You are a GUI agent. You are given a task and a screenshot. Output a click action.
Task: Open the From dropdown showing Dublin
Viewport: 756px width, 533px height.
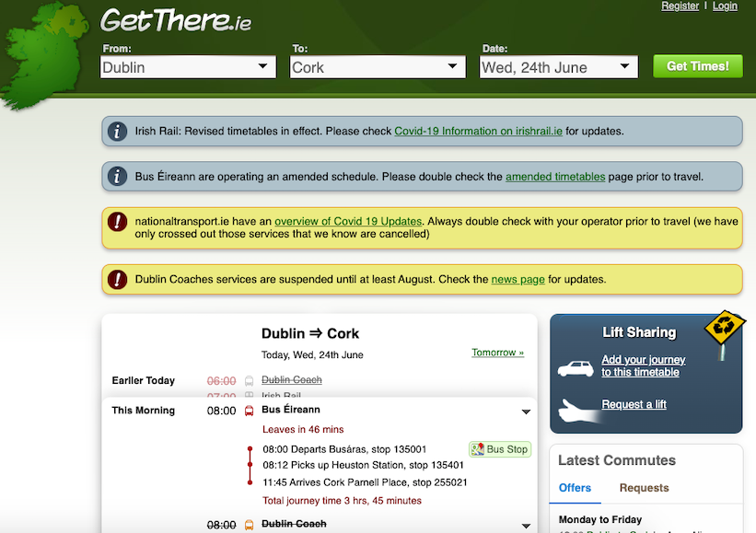[188, 67]
